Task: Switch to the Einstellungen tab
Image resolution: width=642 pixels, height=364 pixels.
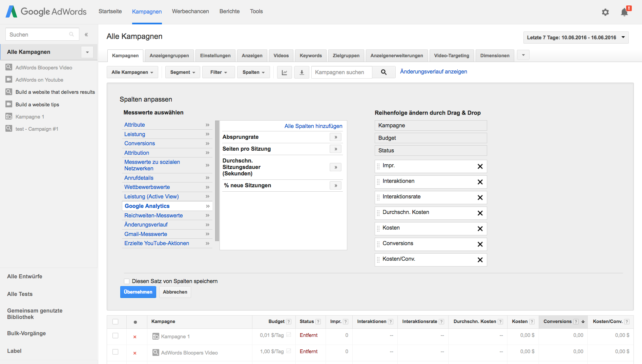Action: point(215,56)
